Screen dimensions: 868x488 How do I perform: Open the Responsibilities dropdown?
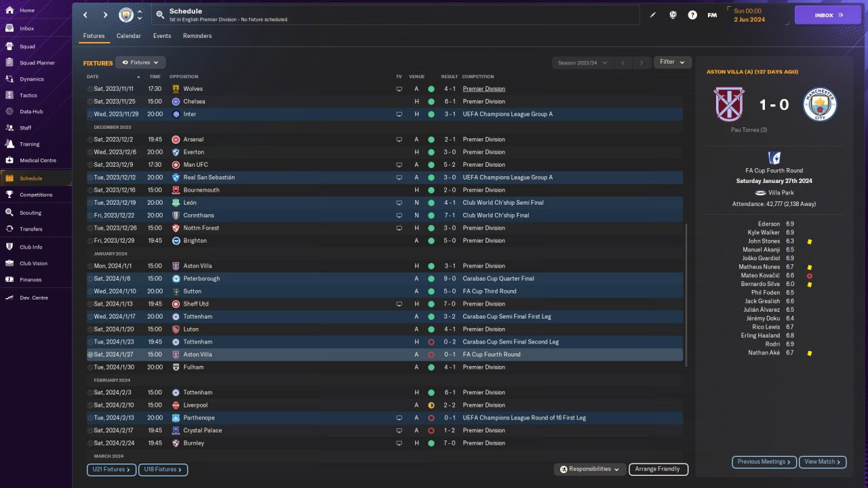click(x=589, y=469)
